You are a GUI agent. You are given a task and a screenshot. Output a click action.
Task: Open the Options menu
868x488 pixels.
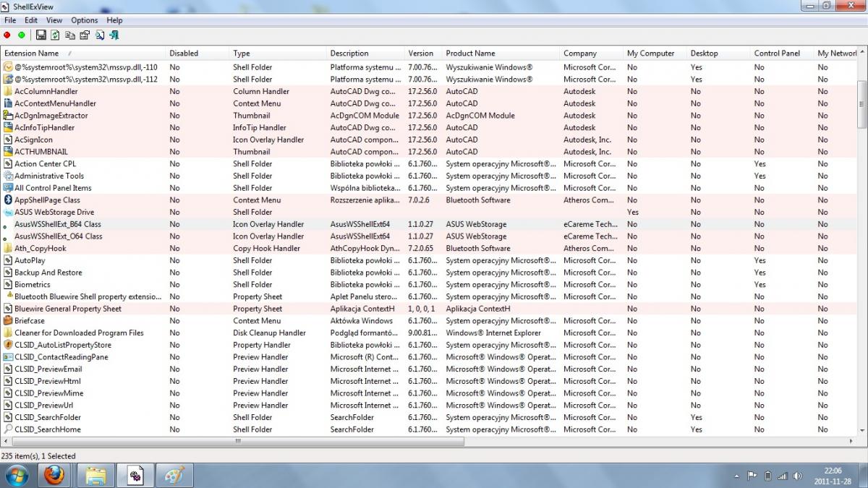[84, 20]
